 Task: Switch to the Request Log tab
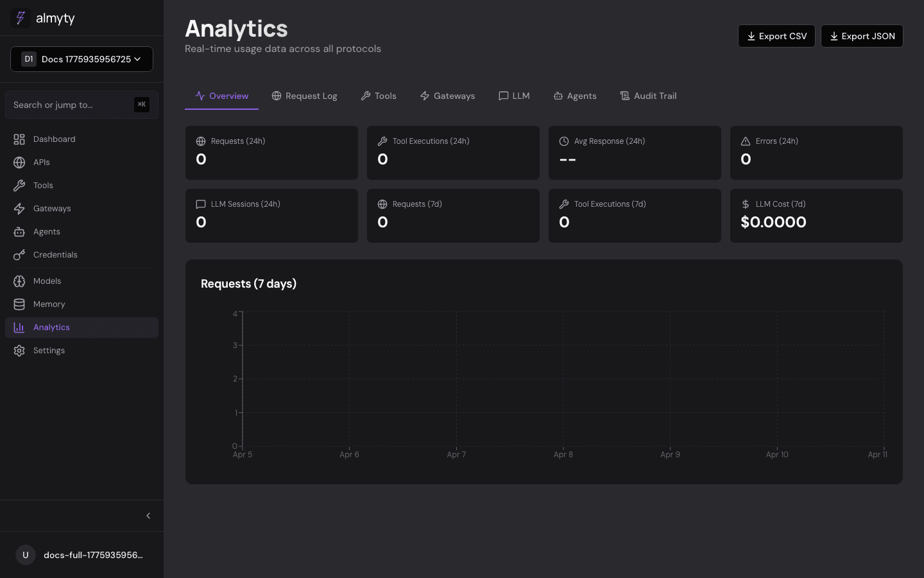pyautogui.click(x=304, y=96)
